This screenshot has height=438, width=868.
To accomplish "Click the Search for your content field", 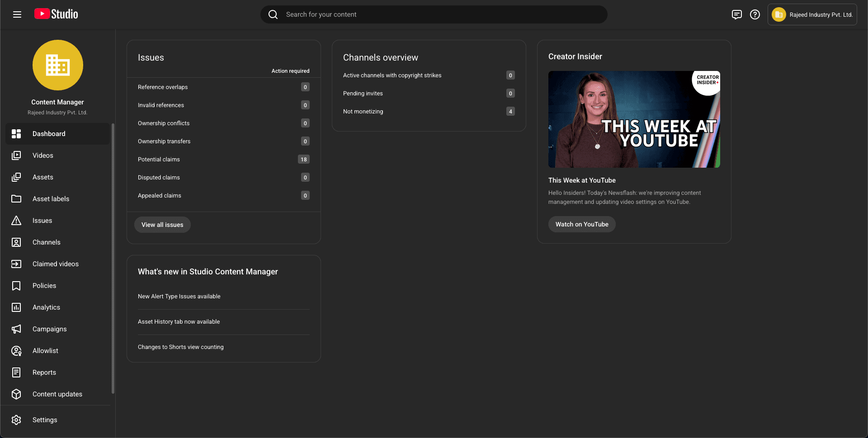I will click(434, 14).
